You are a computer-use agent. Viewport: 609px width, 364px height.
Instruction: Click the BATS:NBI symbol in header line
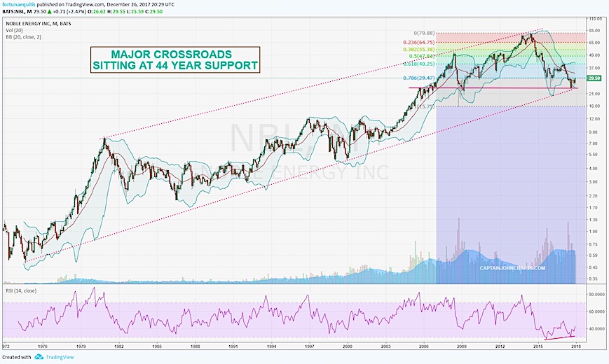(x=12, y=12)
